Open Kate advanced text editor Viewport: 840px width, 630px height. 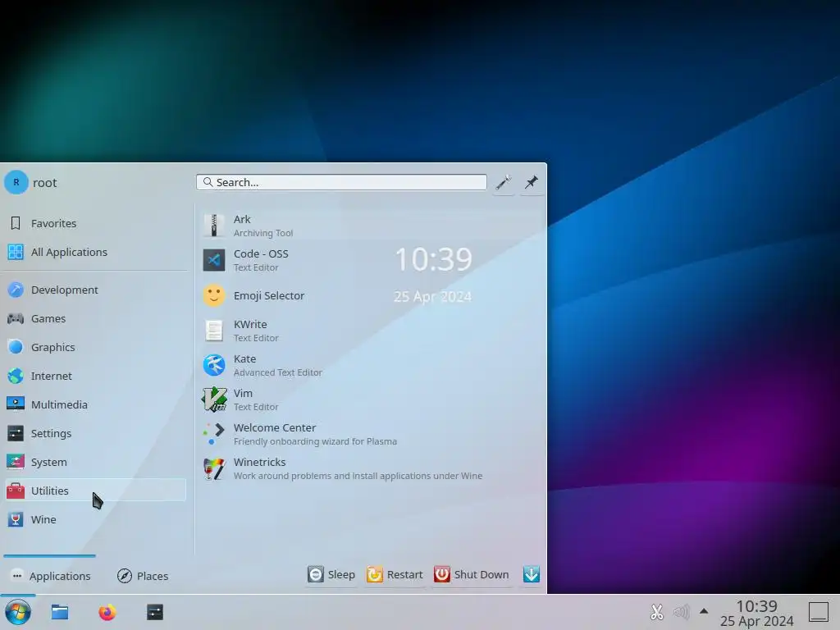tap(370, 365)
